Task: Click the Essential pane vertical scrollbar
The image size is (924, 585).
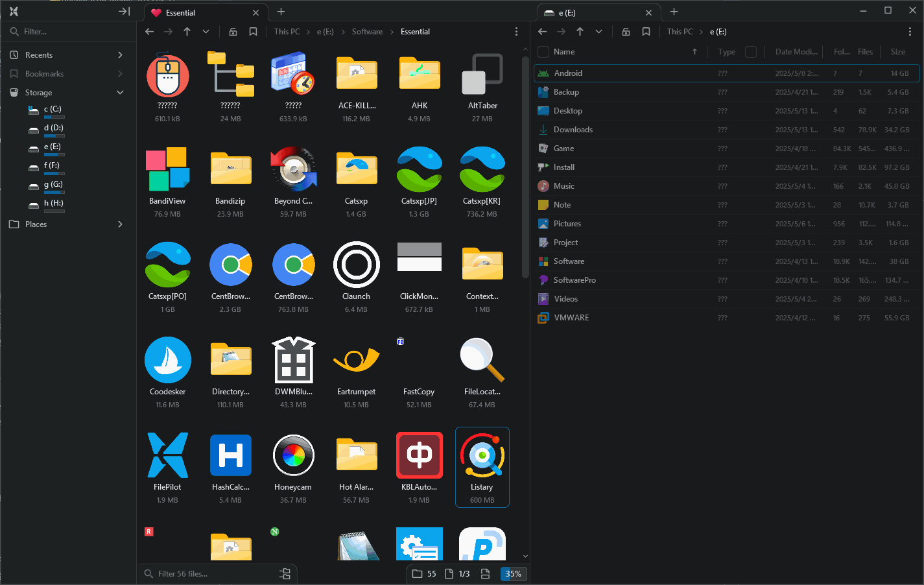Action: 525,167
